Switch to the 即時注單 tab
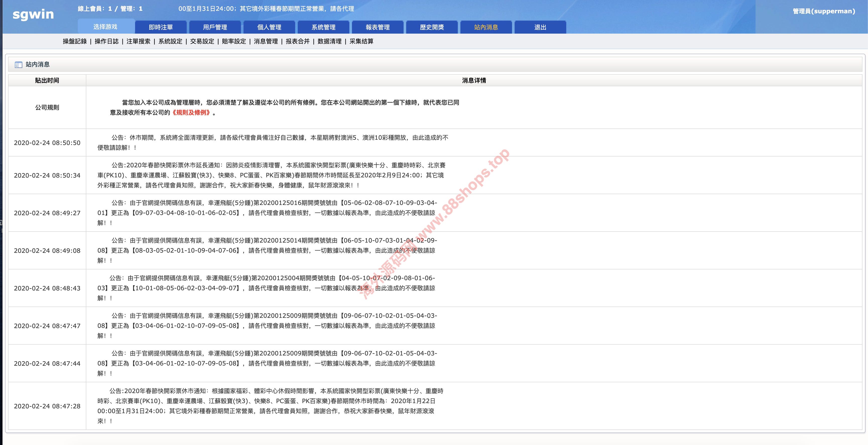 [x=161, y=27]
